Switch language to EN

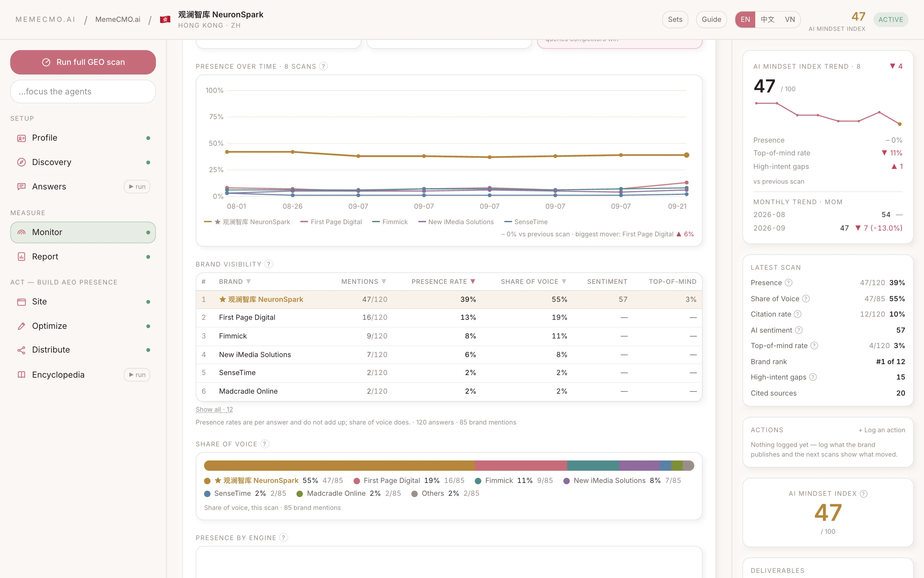pyautogui.click(x=745, y=20)
